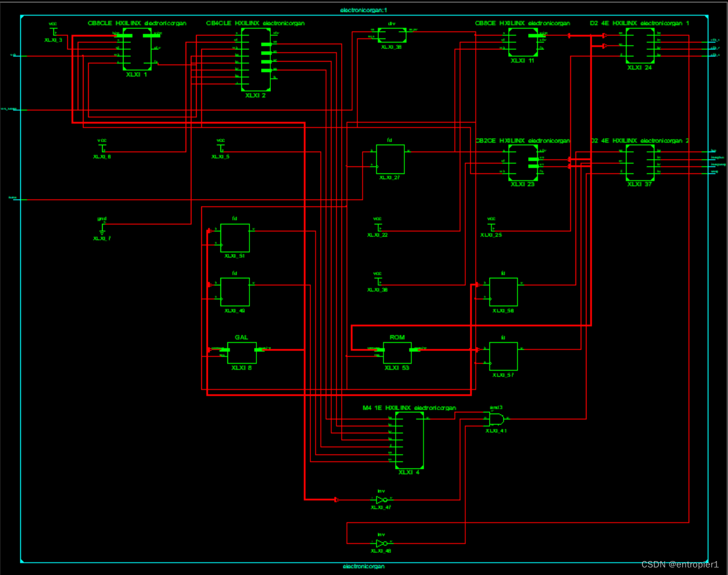The width and height of the screenshot is (728, 575).
Task: Select the D2_4E decoder block XLXI_37
Action: 640,163
